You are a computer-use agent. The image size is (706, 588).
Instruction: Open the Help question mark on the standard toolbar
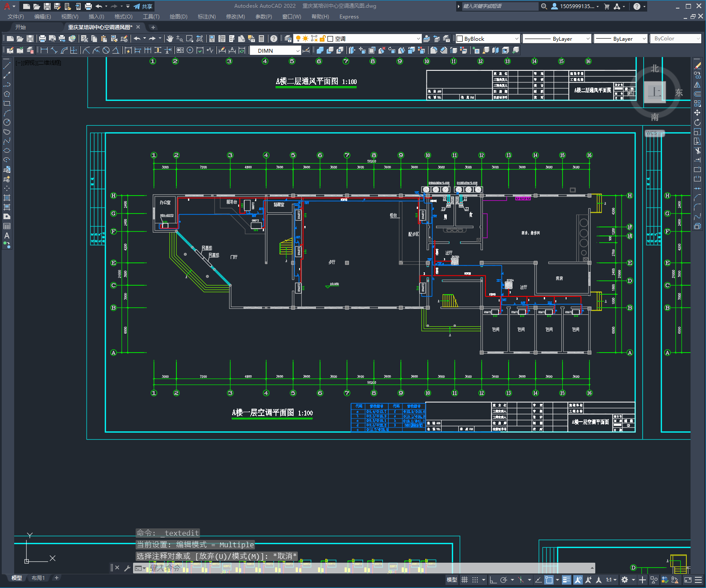(274, 39)
